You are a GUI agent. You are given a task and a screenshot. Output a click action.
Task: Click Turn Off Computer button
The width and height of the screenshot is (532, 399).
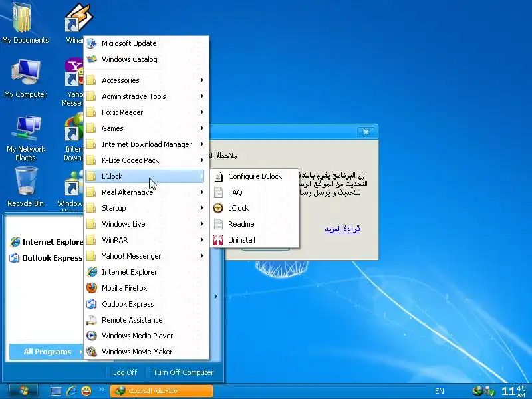(180, 372)
